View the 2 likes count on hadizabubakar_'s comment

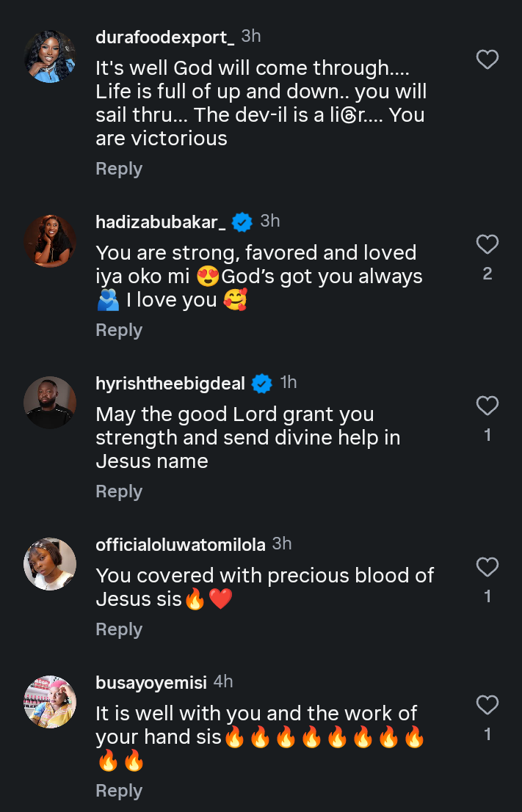(x=487, y=274)
